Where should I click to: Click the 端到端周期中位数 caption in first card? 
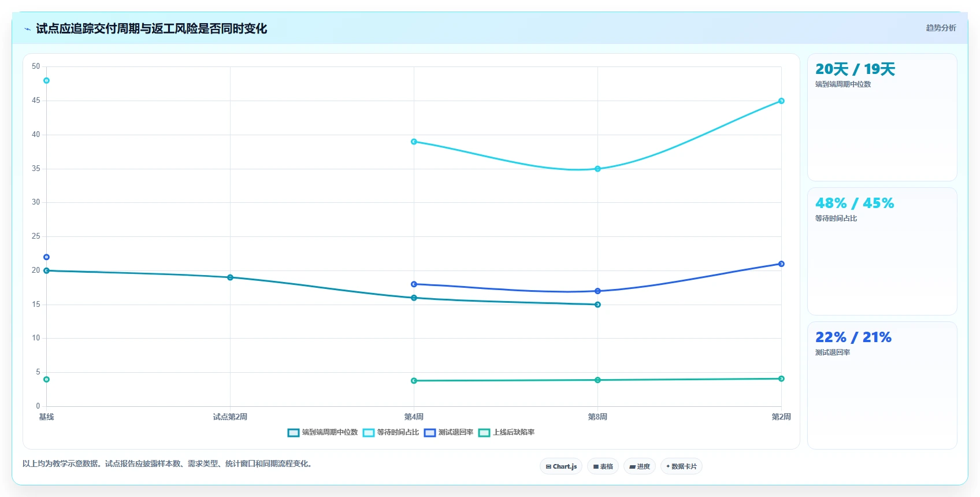pos(843,84)
